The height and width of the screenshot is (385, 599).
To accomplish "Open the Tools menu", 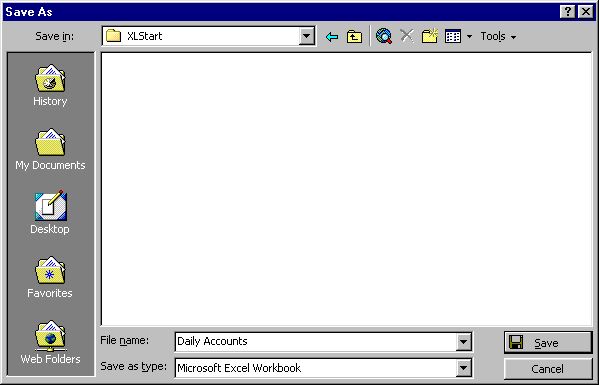I will [x=498, y=36].
